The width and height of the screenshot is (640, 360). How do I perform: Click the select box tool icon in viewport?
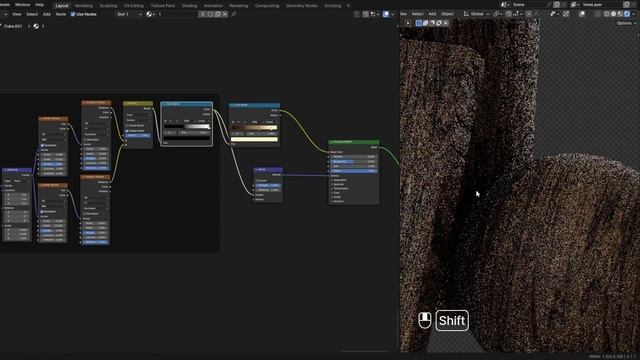point(408,23)
